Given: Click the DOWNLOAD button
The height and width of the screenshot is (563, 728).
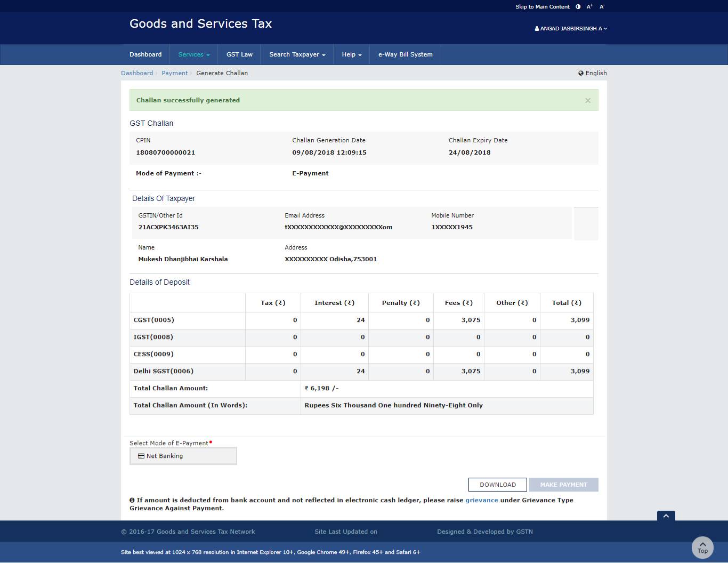Looking at the screenshot, I should pos(497,484).
